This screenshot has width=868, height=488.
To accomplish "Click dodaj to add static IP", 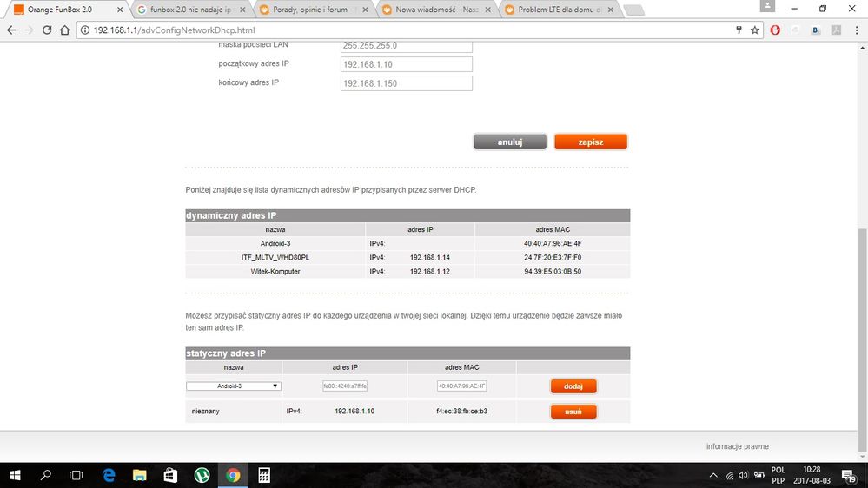I will [573, 386].
